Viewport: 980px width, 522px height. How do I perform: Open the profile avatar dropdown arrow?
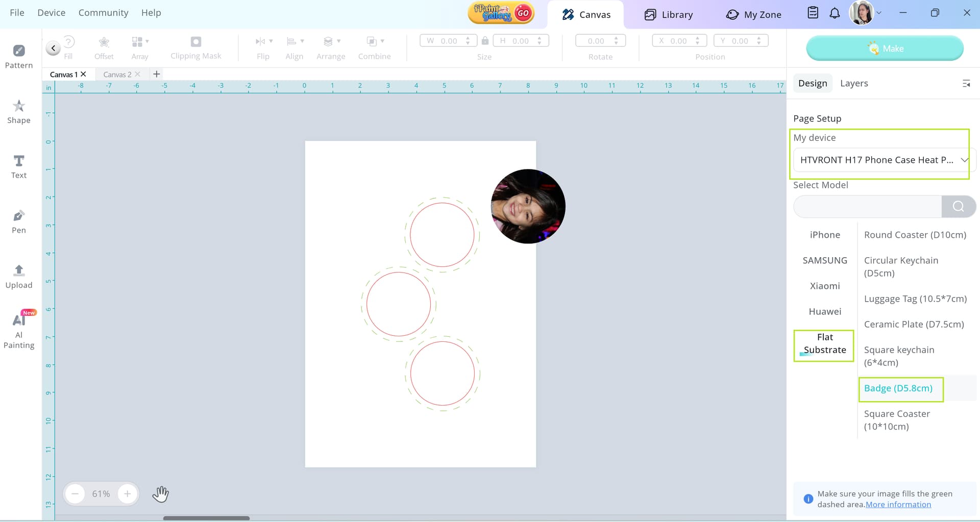[879, 13]
